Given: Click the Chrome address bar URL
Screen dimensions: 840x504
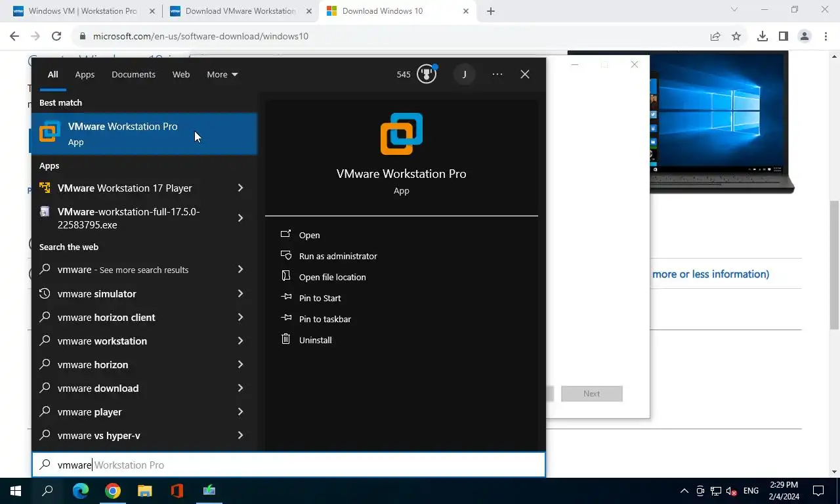Looking at the screenshot, I should pos(201,36).
